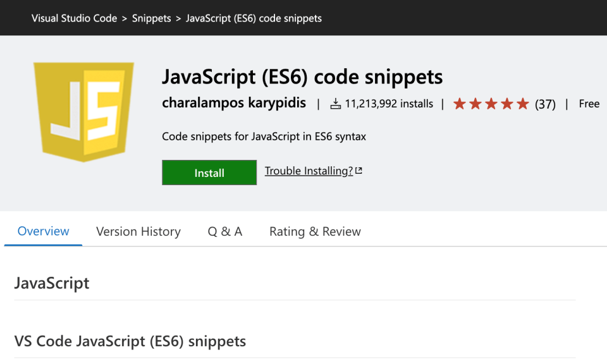Click the installs download icon

pos(335,104)
